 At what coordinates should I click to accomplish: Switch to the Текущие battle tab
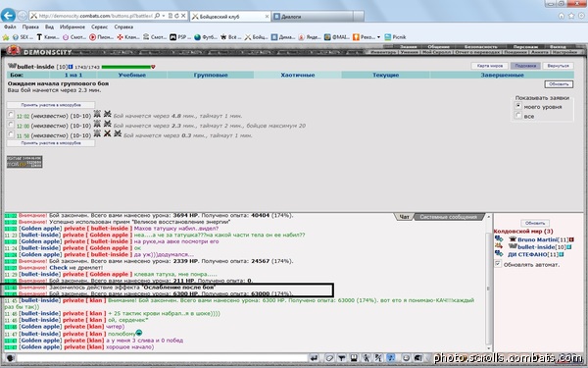(386, 76)
